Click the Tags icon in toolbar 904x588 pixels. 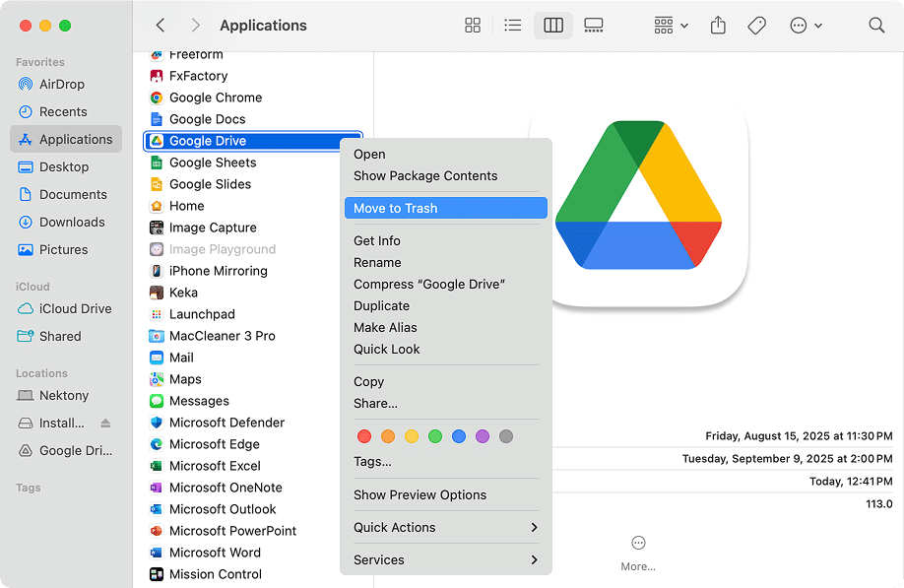pos(756,26)
